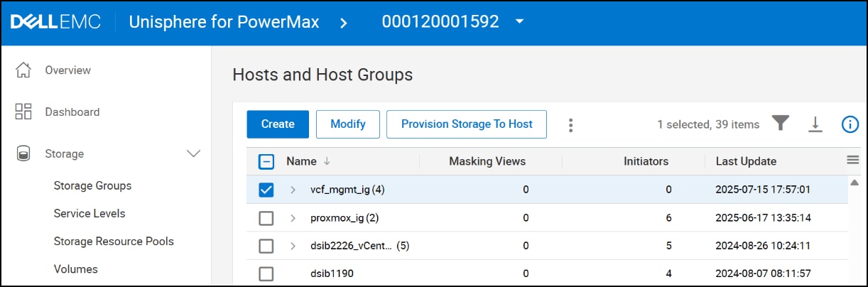868x287 pixels.
Task: Click the Hosts and Host Groups heading
Action: click(x=322, y=75)
